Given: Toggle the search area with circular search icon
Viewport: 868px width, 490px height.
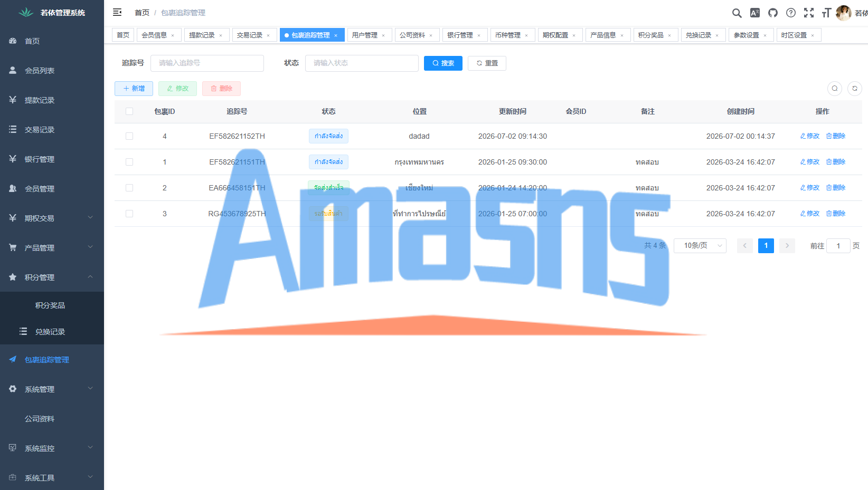Looking at the screenshot, I should coord(835,89).
